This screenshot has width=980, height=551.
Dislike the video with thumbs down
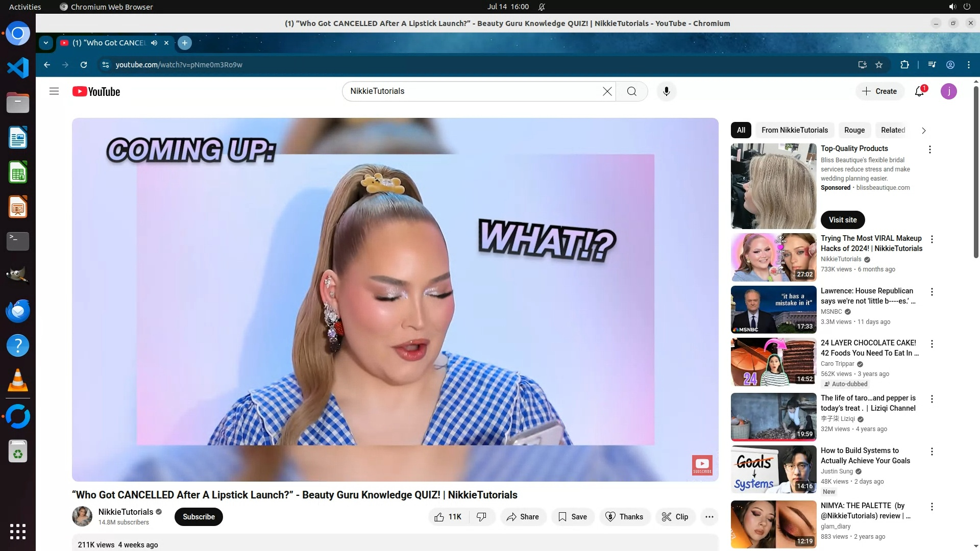[x=481, y=517]
